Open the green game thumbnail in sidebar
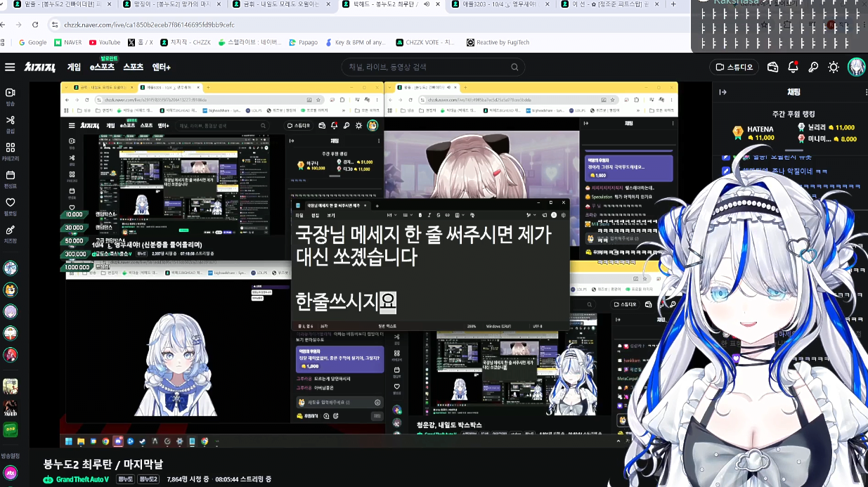 (x=10, y=429)
